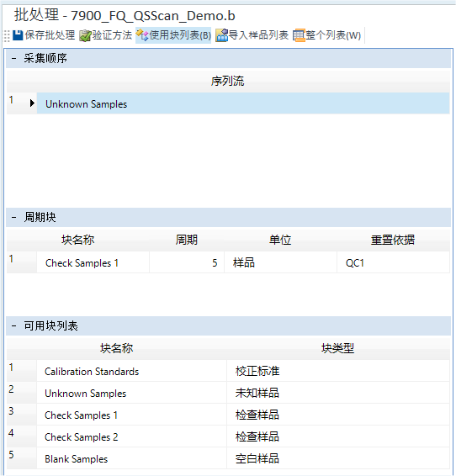Click 保存批处理 button label

pos(50,35)
